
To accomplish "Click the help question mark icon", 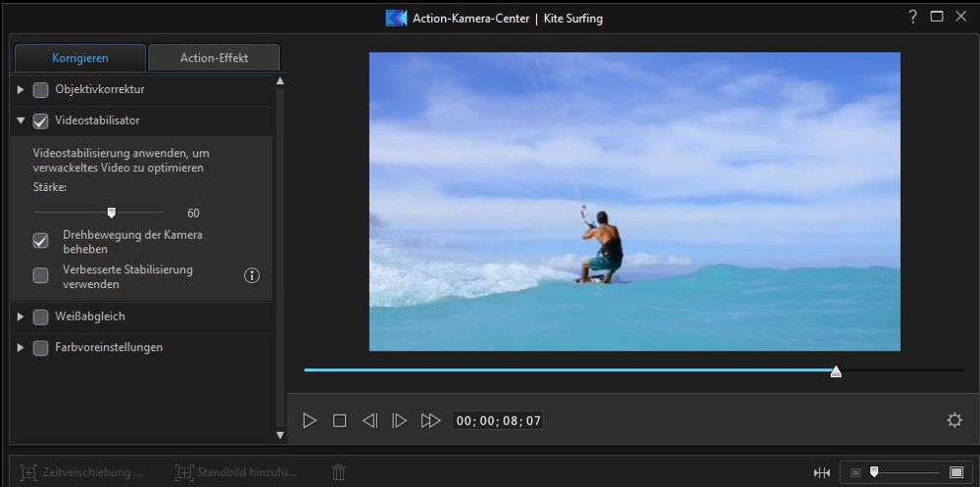I will click(x=912, y=17).
